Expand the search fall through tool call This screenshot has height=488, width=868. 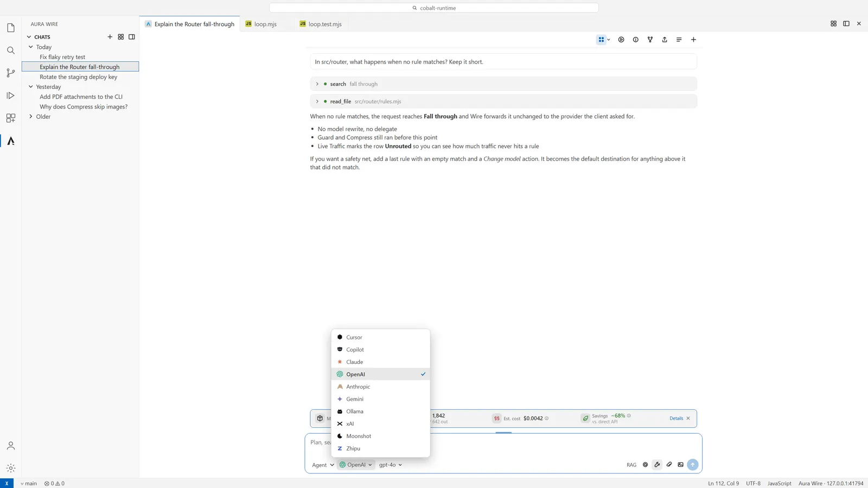click(503, 84)
